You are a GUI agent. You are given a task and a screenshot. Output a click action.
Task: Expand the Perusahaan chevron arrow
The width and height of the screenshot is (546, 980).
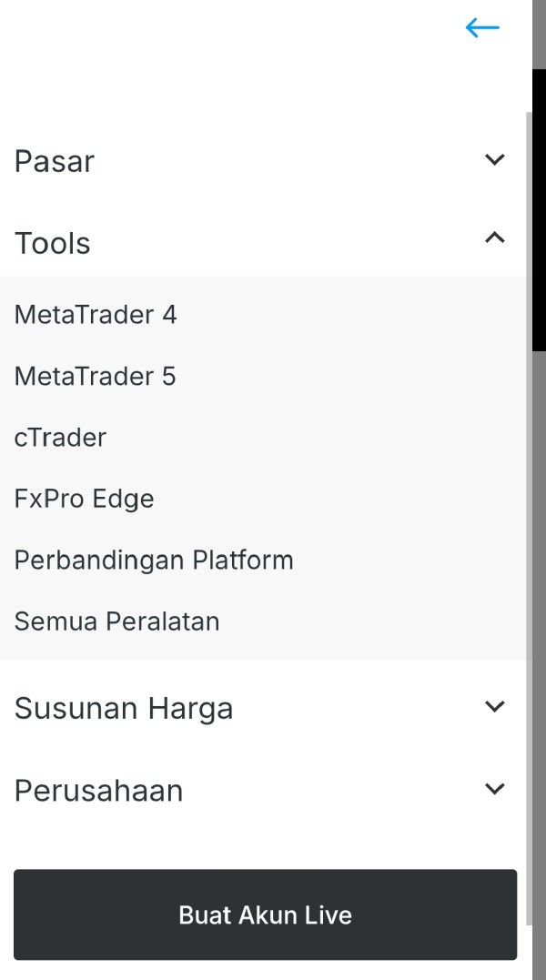[x=495, y=789]
